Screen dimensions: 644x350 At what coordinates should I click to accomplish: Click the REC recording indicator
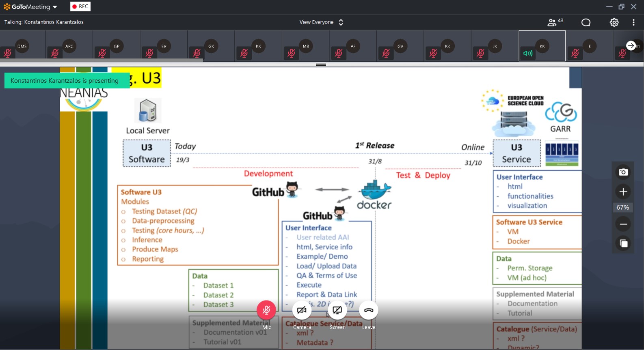click(80, 6)
